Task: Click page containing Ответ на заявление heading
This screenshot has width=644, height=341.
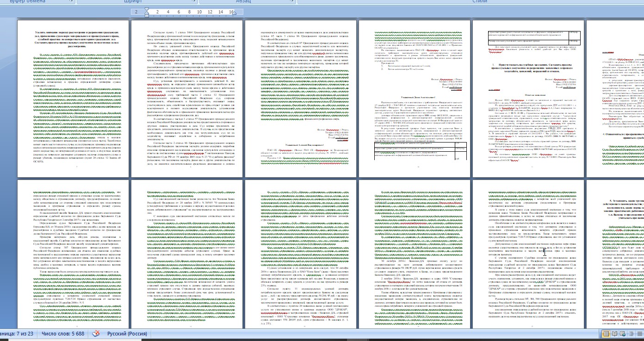Action: 527,99
